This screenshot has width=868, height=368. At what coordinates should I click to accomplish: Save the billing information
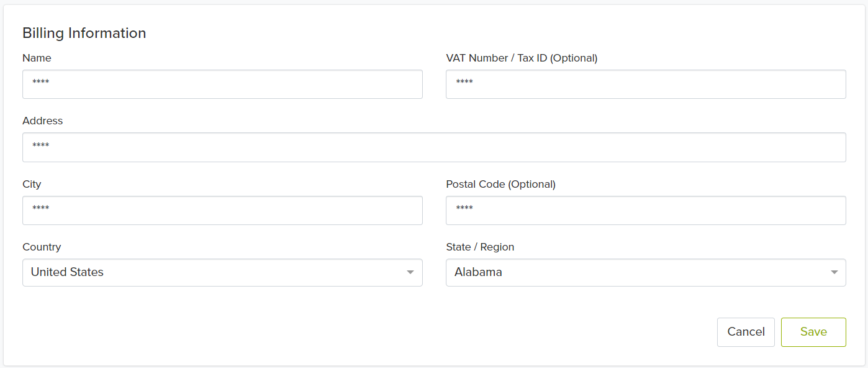click(813, 332)
